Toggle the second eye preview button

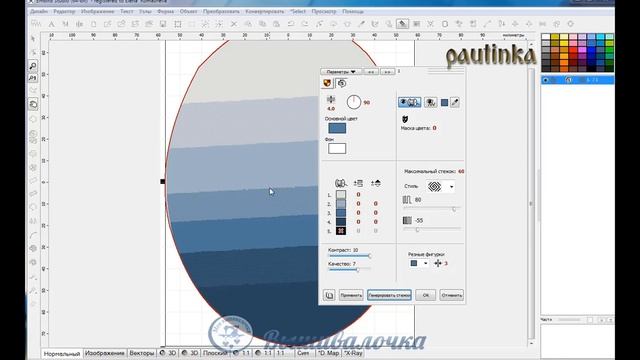(x=431, y=102)
